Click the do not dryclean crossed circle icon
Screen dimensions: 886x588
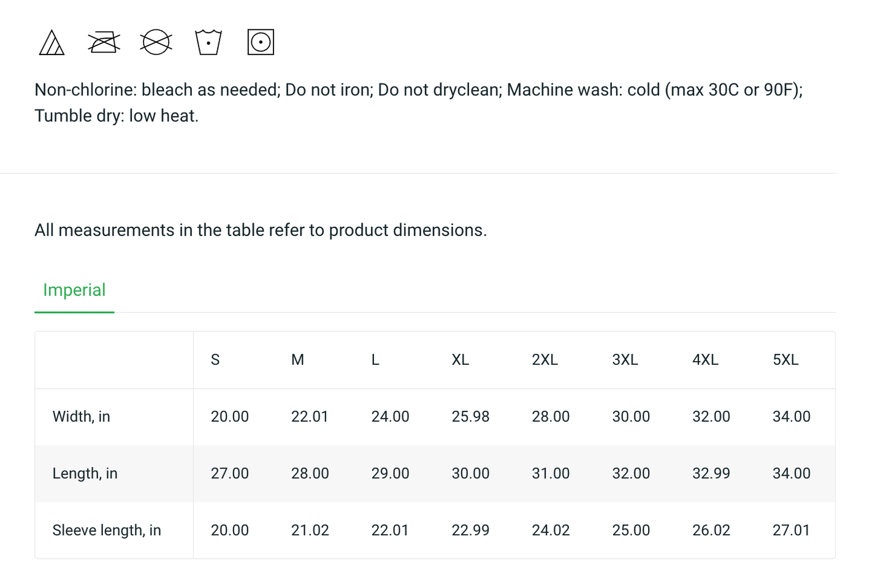click(x=156, y=42)
